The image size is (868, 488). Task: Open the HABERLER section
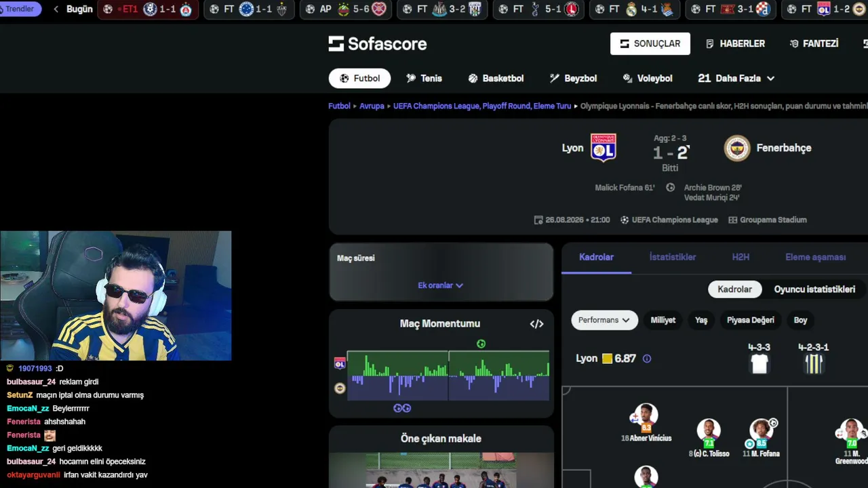[735, 43]
